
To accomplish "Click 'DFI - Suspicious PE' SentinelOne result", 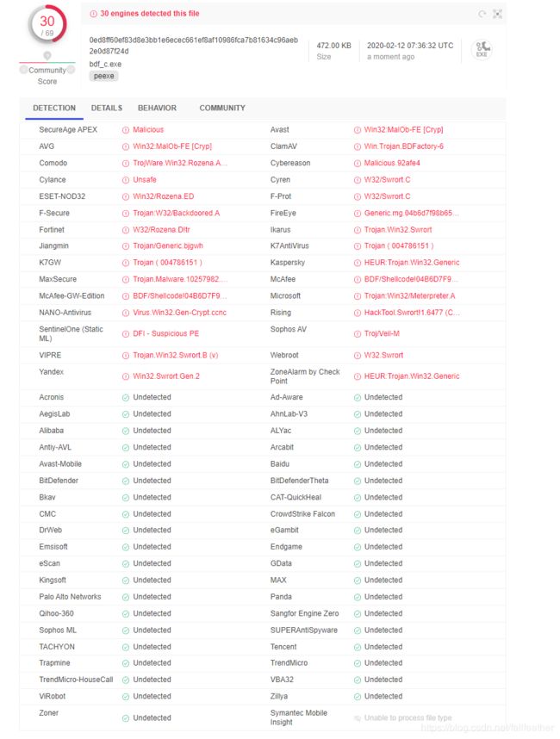I will pos(166,333).
